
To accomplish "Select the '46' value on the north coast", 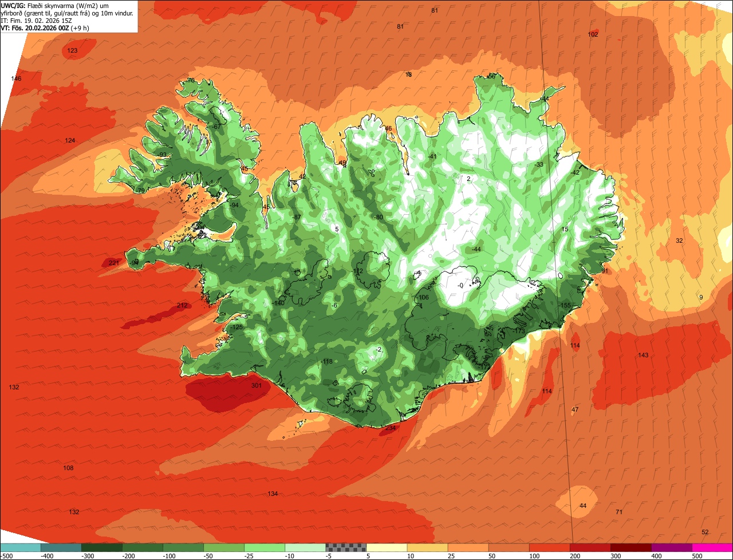I will 389,128.
